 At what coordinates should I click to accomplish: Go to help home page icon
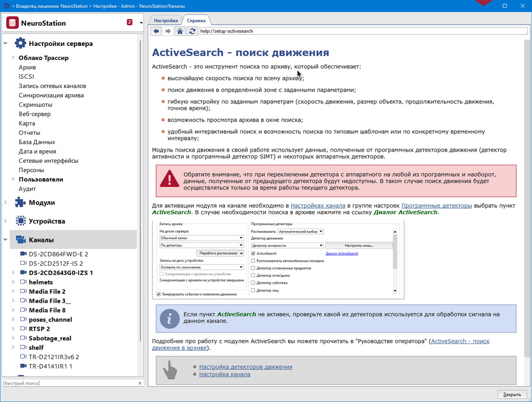click(x=180, y=31)
